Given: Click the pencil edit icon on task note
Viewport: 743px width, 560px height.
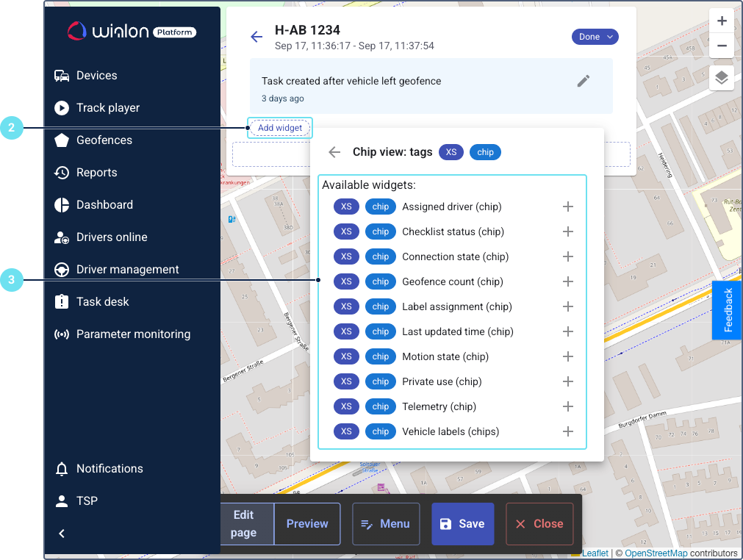Looking at the screenshot, I should coord(583,81).
